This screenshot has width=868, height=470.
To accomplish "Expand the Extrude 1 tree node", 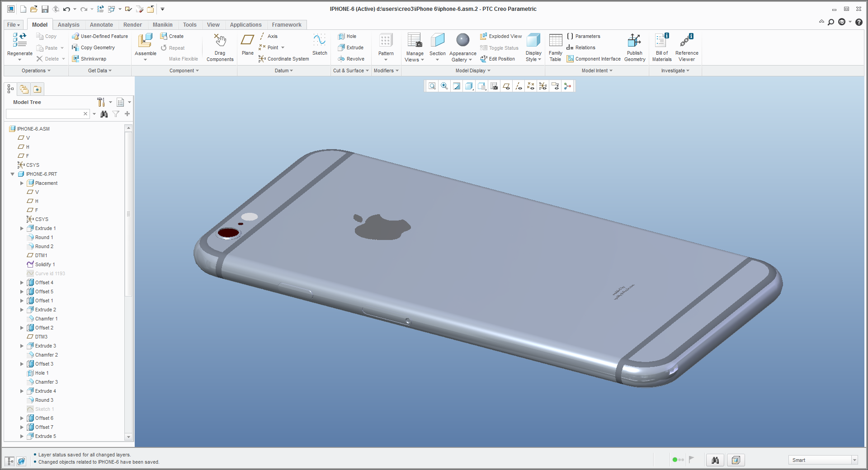I will coord(21,228).
